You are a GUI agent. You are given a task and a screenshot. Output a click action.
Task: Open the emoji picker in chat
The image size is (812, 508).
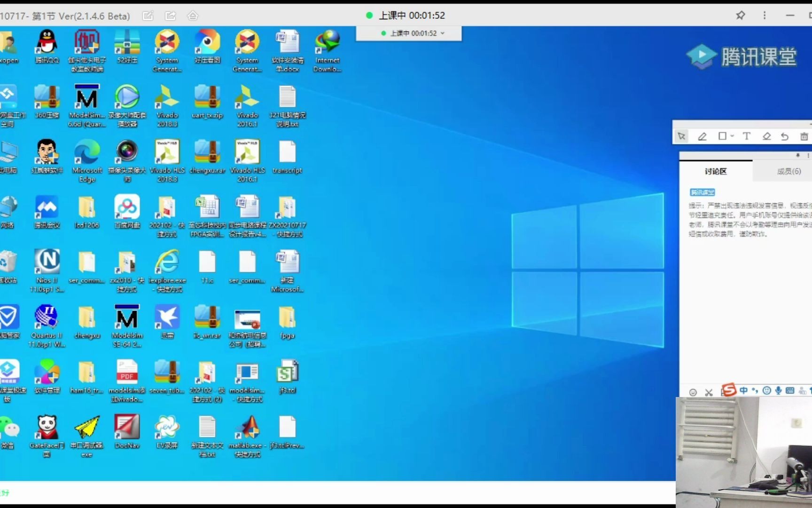tap(693, 392)
